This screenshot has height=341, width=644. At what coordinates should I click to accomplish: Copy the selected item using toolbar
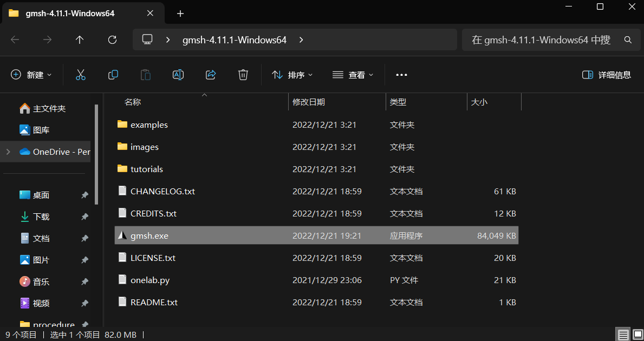[113, 75]
